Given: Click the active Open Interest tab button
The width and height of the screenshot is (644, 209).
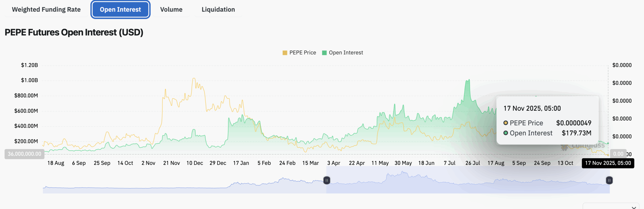Looking at the screenshot, I should pos(120,10).
